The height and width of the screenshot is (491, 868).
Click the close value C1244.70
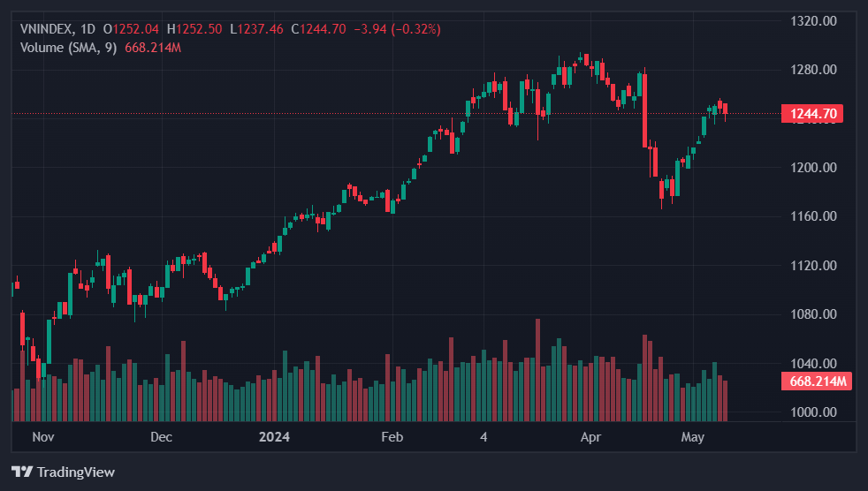coord(319,29)
